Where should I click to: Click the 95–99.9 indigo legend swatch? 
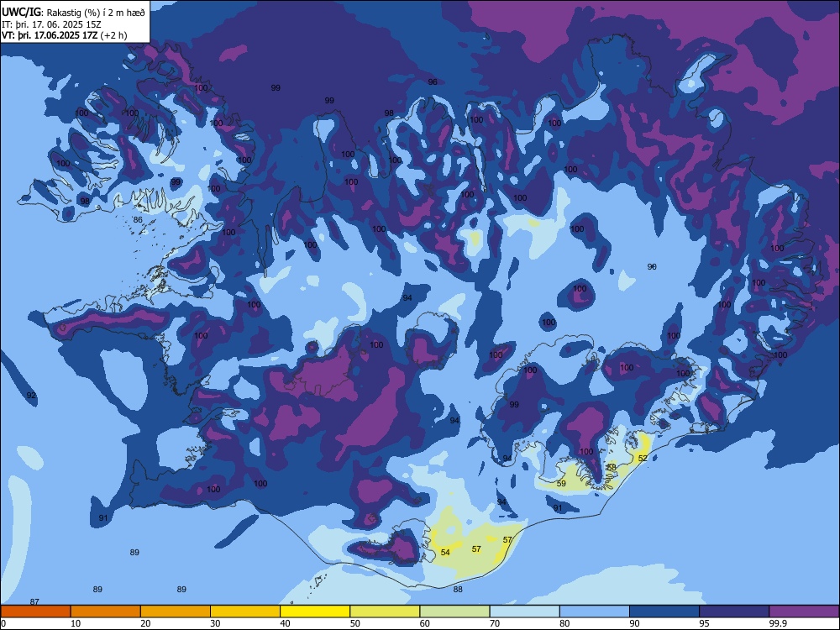point(734,612)
